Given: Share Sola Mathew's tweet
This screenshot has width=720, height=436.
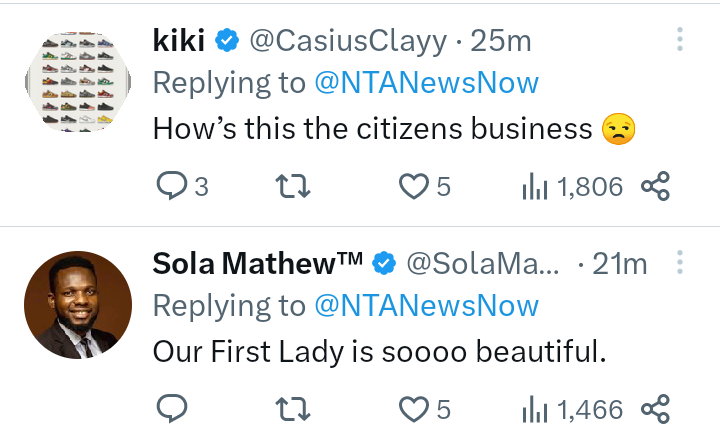Looking at the screenshot, I should (x=655, y=408).
